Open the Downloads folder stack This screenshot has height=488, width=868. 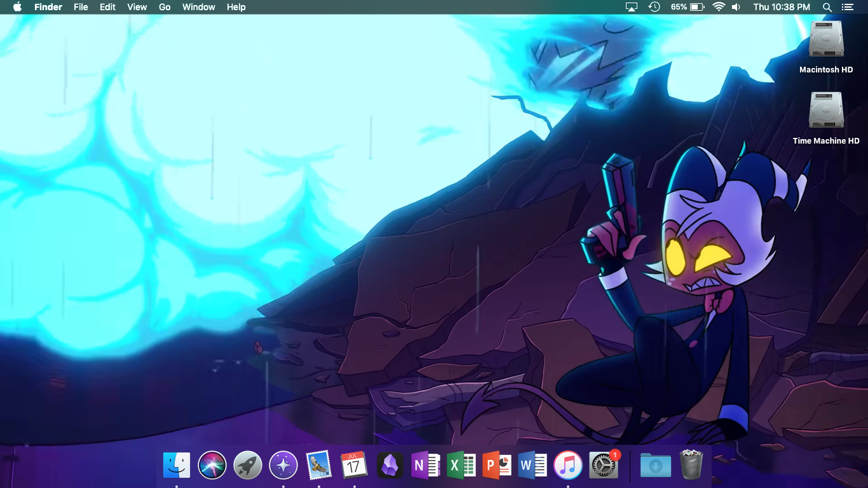pyautogui.click(x=655, y=466)
